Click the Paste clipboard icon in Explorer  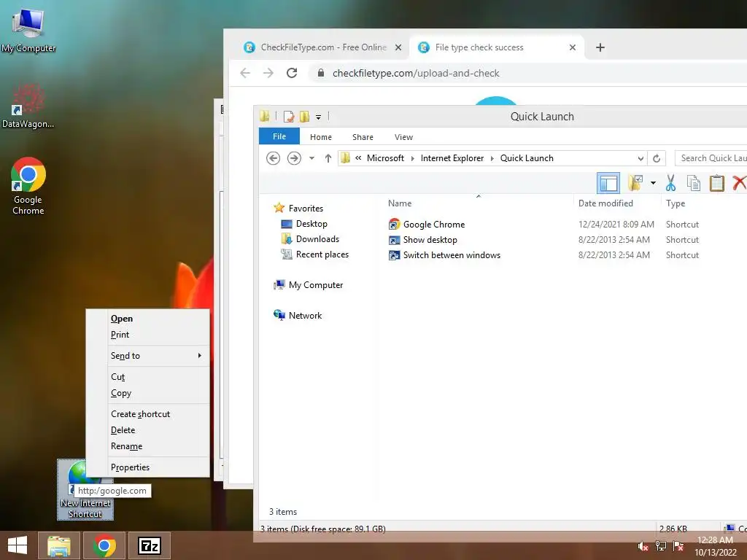pos(716,183)
